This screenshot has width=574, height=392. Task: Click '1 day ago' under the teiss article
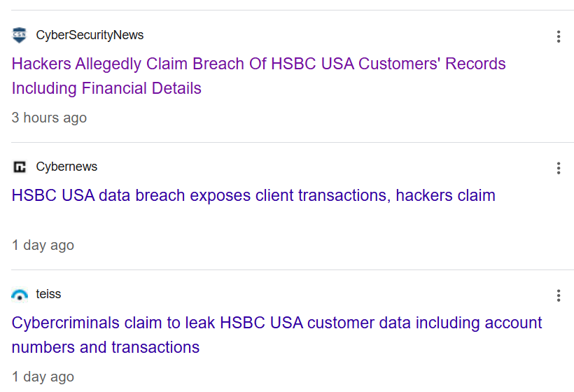(43, 377)
